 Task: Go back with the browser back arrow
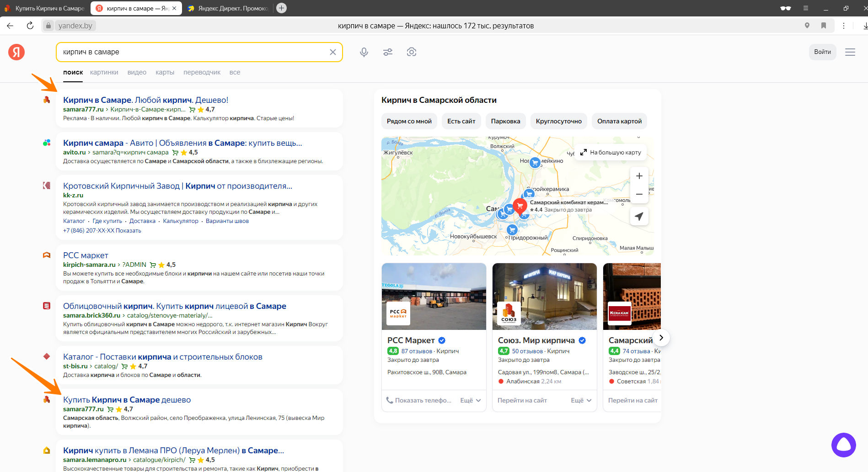click(10, 26)
